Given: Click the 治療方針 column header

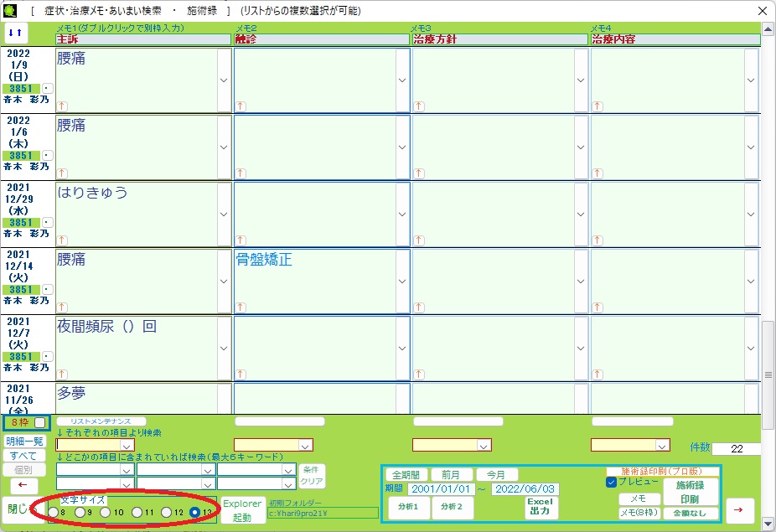Looking at the screenshot, I should coord(500,39).
